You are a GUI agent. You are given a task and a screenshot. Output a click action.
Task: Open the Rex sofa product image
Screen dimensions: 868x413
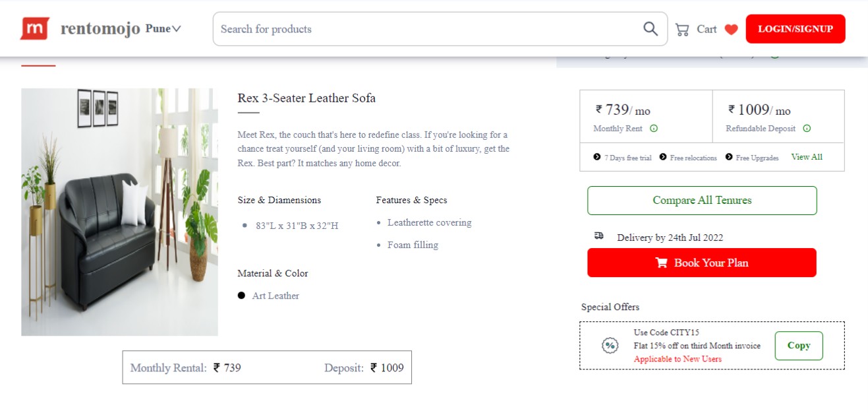click(119, 212)
